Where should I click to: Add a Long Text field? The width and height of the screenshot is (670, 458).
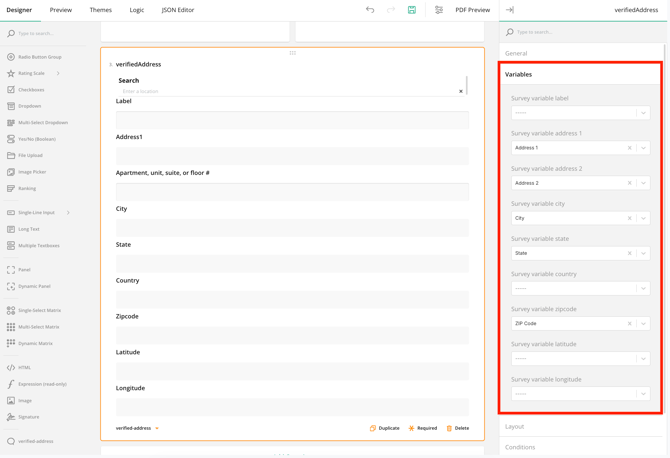coord(24,229)
